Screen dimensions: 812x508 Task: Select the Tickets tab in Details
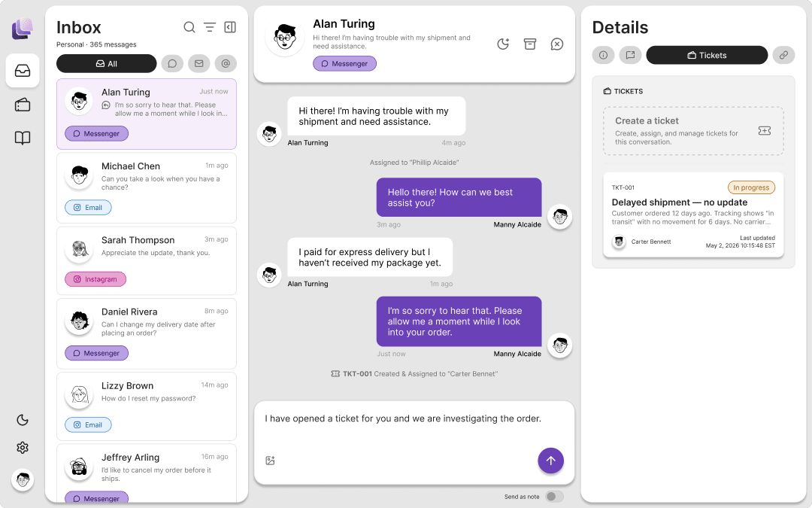pyautogui.click(x=707, y=55)
